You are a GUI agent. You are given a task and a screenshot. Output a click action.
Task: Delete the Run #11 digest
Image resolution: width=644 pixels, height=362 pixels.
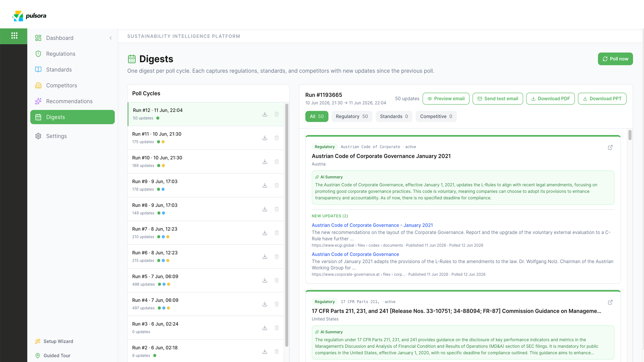click(277, 138)
